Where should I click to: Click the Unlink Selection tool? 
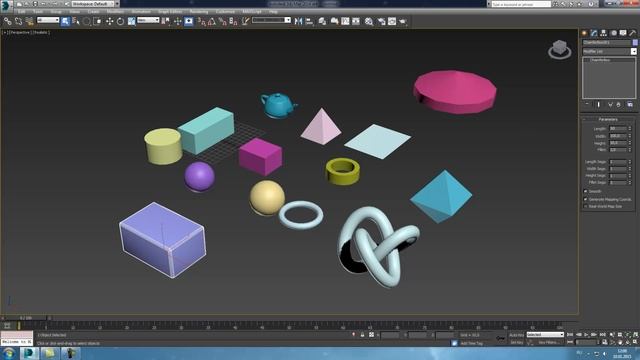18,21
